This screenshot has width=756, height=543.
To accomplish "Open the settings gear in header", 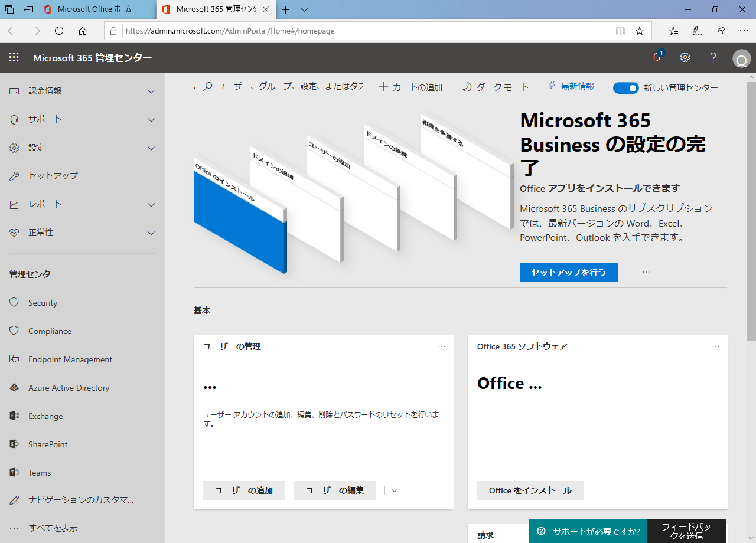I will 685,57.
